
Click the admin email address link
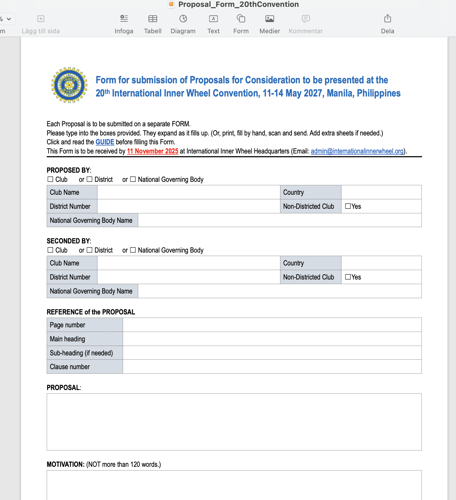(357, 151)
